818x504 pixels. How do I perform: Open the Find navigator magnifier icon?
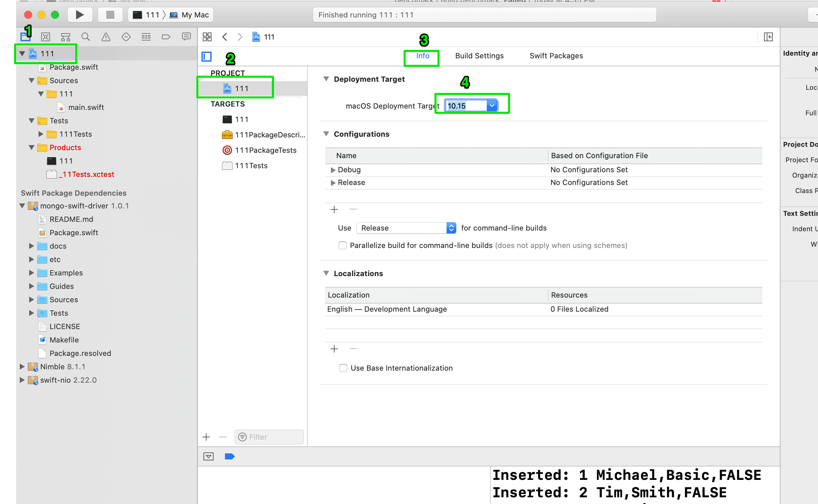coord(85,37)
